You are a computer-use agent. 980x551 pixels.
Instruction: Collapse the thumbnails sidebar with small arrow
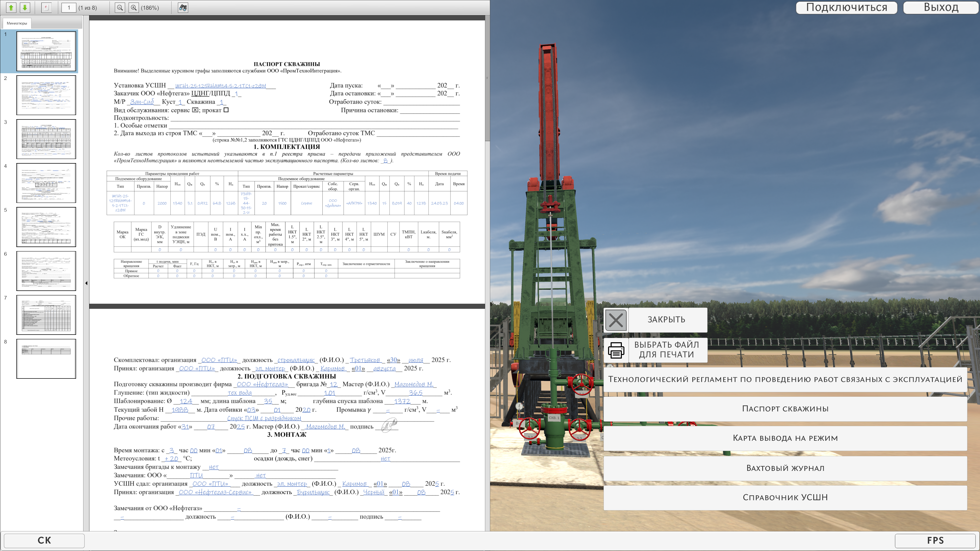pyautogui.click(x=86, y=283)
